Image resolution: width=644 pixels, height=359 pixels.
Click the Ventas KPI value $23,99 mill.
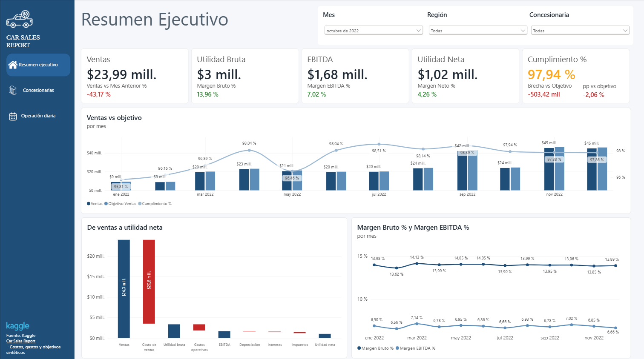(x=122, y=74)
